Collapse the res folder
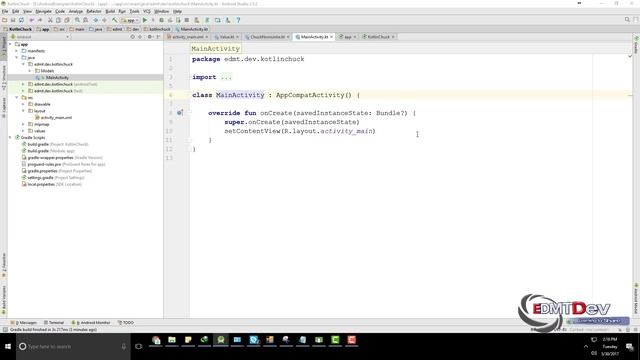Screen dimensions: 640x360 17,98
